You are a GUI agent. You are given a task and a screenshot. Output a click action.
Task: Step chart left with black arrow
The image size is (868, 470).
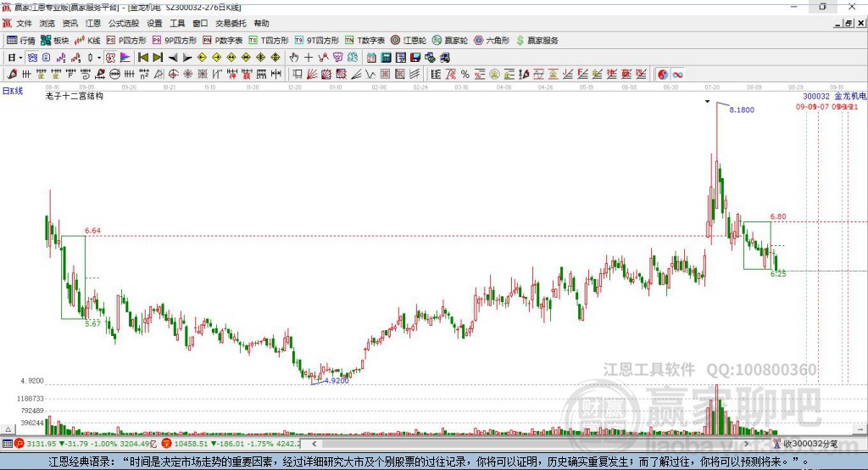tap(173, 58)
